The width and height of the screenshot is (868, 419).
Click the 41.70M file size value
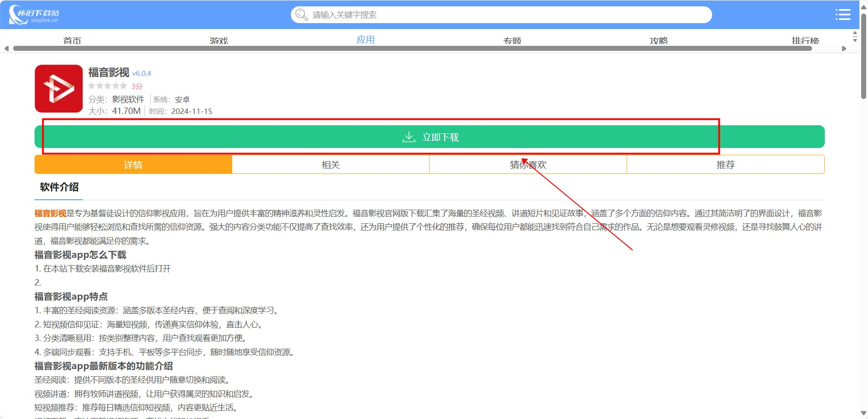click(126, 111)
